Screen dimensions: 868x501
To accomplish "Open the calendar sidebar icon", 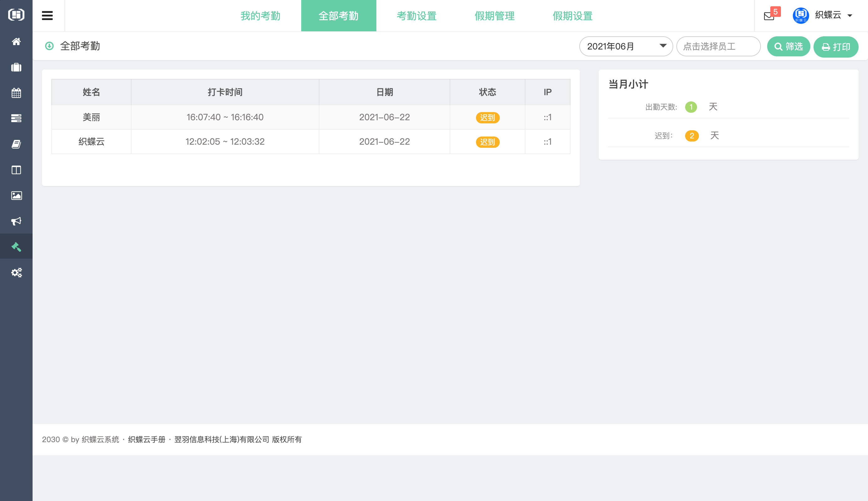I will click(16, 93).
